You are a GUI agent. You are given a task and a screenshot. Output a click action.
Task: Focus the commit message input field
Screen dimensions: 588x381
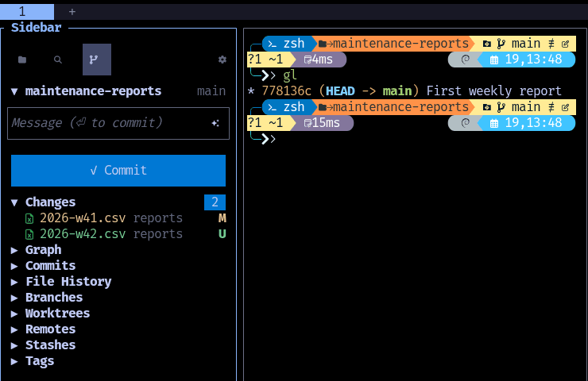click(118, 123)
